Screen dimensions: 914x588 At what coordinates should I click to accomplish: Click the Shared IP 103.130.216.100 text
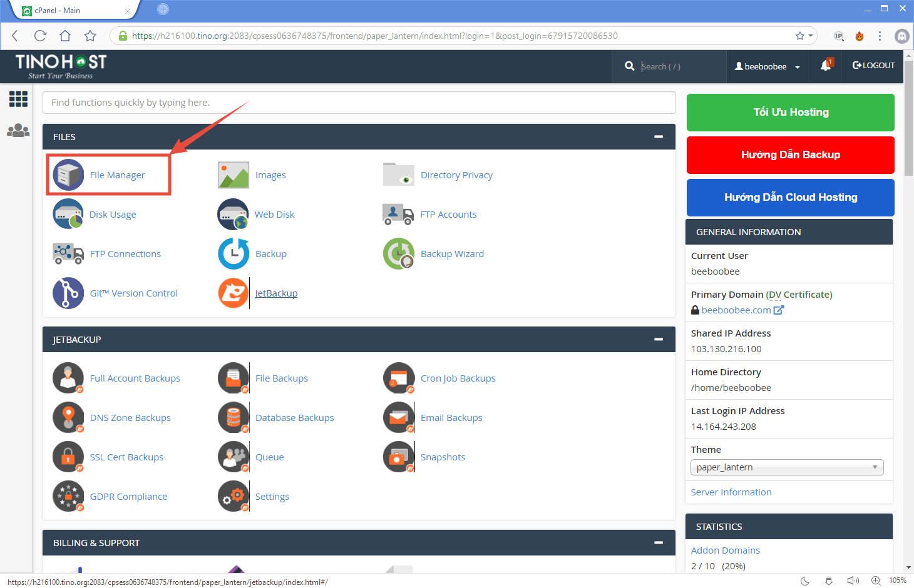[726, 348]
